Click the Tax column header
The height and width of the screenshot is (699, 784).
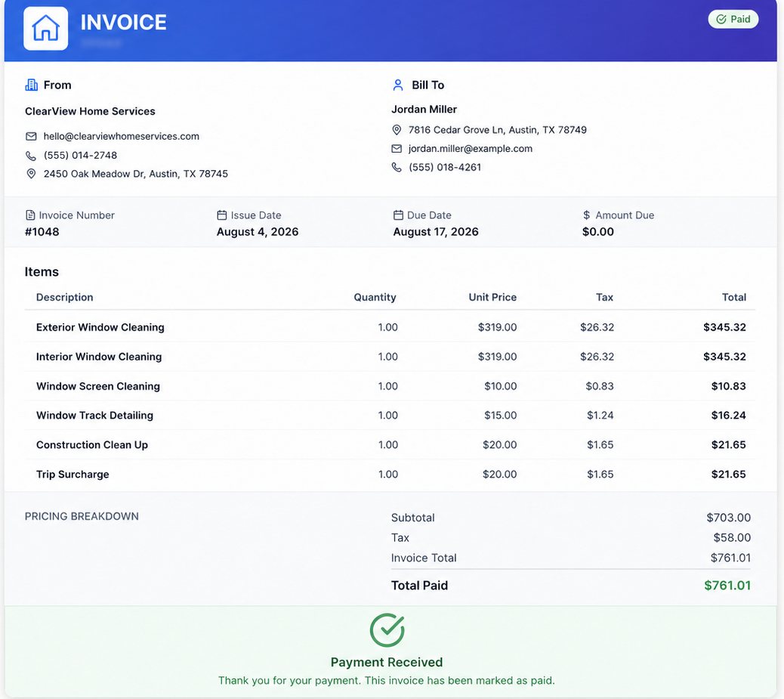point(604,297)
